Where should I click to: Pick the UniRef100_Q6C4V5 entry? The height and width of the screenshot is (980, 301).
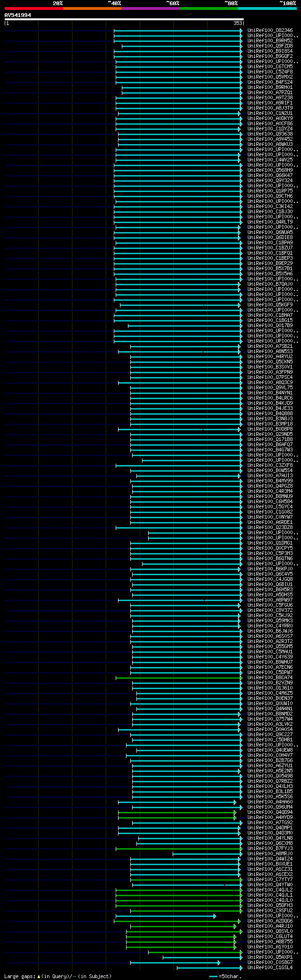(x=270, y=574)
